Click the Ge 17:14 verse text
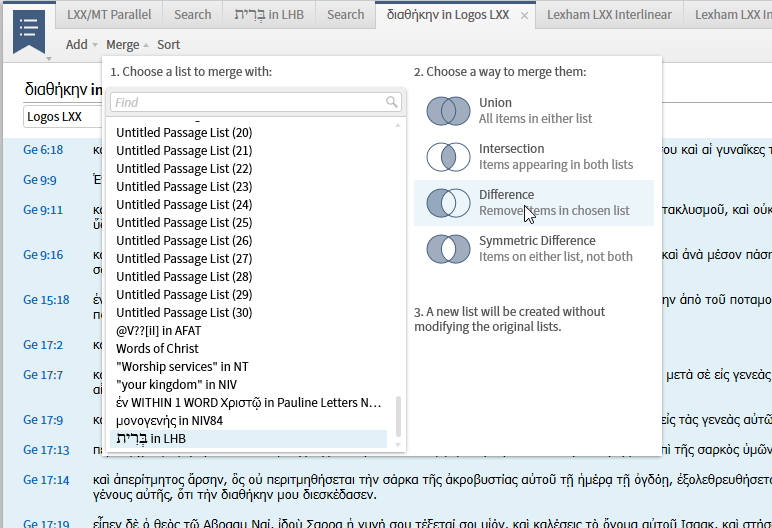The width and height of the screenshot is (772, 528). [432, 487]
